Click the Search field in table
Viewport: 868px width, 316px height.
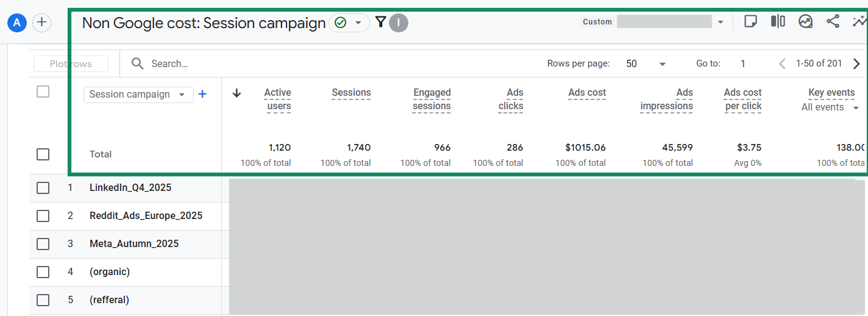(x=329, y=63)
